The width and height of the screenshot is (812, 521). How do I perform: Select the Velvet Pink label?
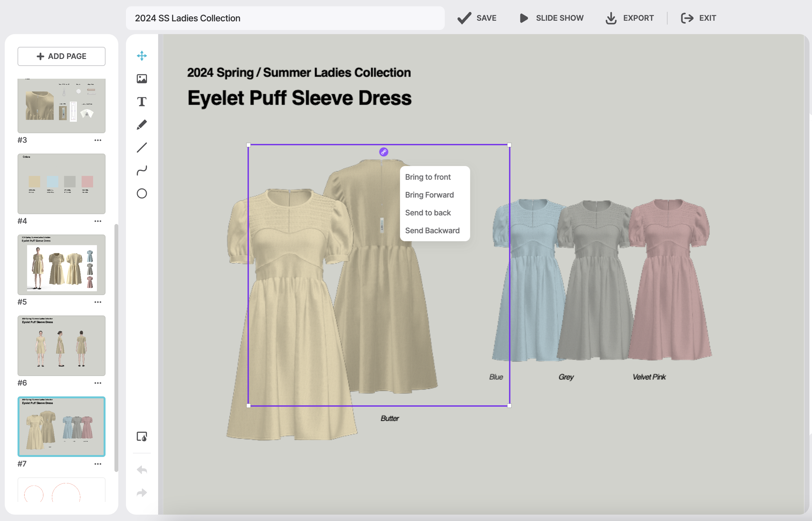tap(649, 377)
